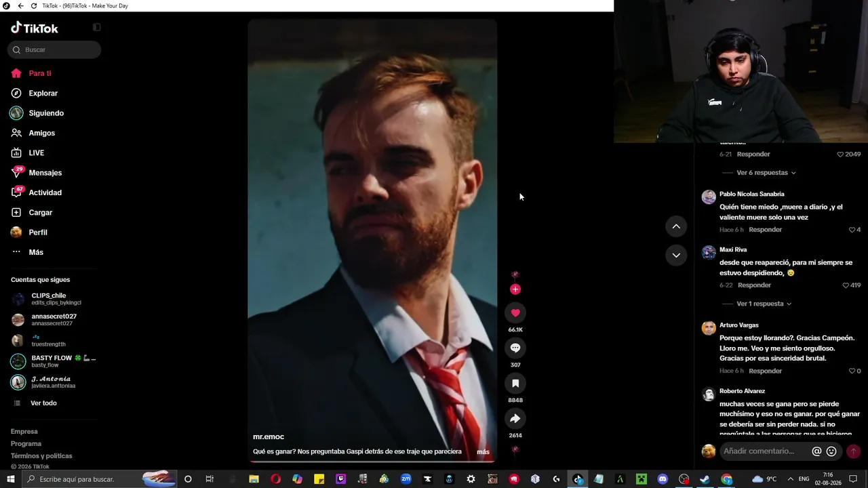Share the video with arrow icon
This screenshot has height=488, width=868.
(515, 418)
